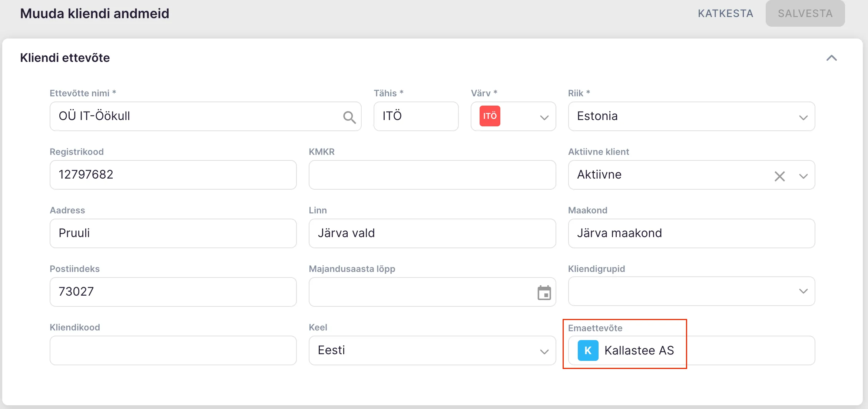
Task: Open the calendar picker for Majandusaasta lõpp
Action: tap(544, 293)
